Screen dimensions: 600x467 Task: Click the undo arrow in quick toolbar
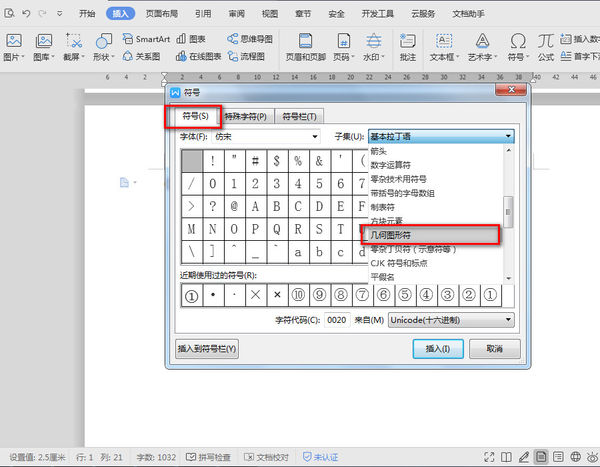(x=26, y=13)
